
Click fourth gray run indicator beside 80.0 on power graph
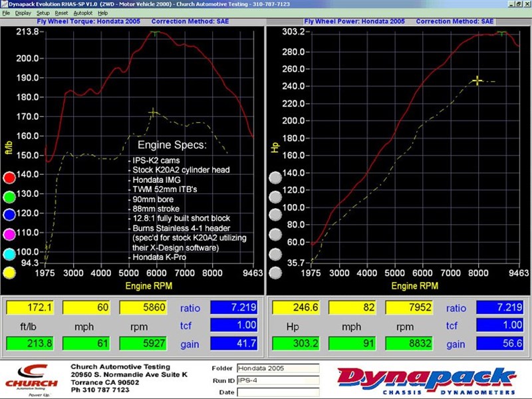(275, 234)
